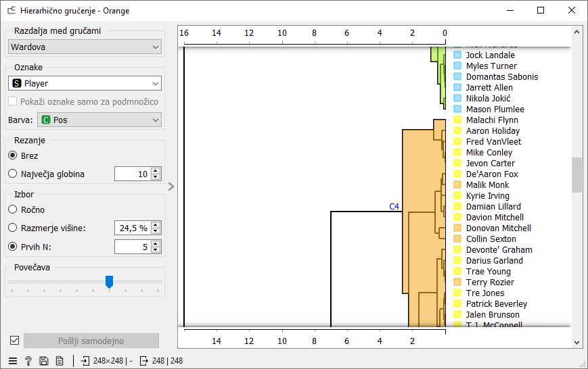Click the Največja globina value field
The height and width of the screenshot is (369, 588).
(132, 174)
